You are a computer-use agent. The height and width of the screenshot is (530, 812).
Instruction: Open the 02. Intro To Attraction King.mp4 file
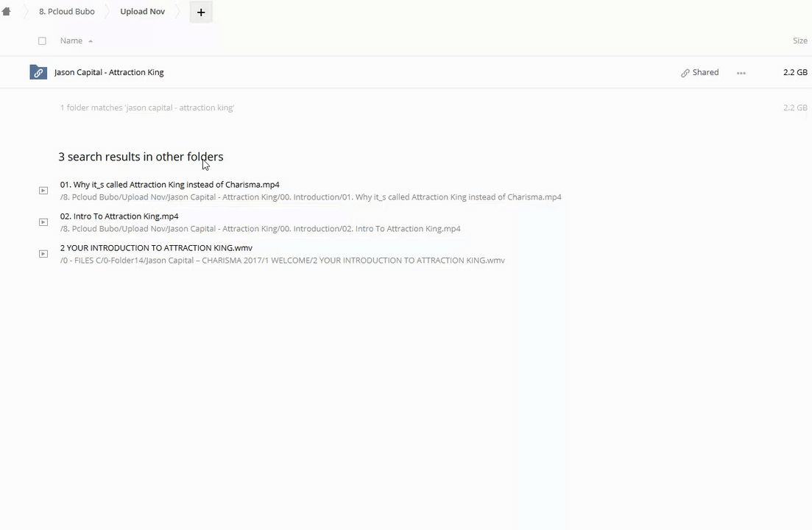point(119,216)
